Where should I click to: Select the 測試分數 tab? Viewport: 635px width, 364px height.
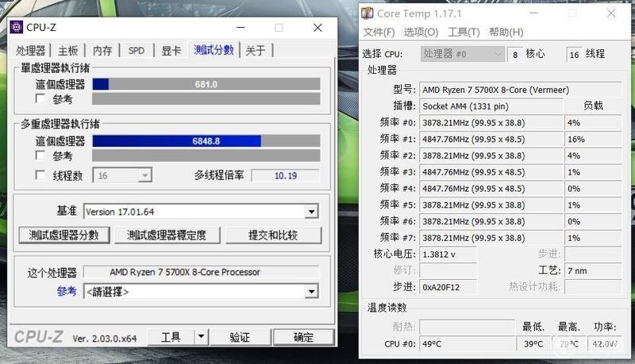214,50
